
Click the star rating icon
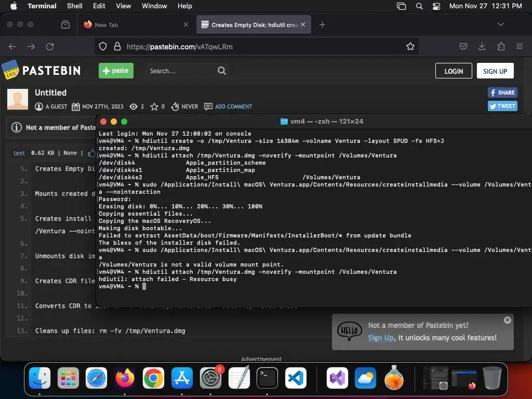154,107
